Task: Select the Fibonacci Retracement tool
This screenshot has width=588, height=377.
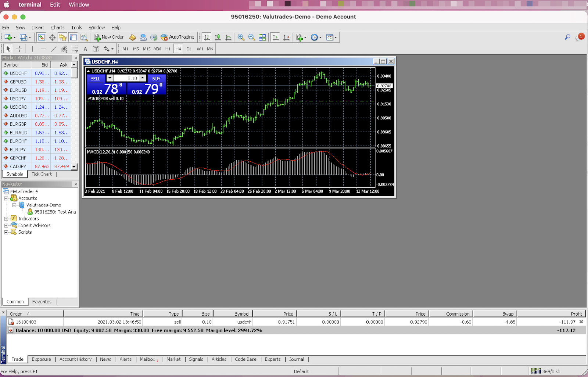Action: tap(75, 49)
